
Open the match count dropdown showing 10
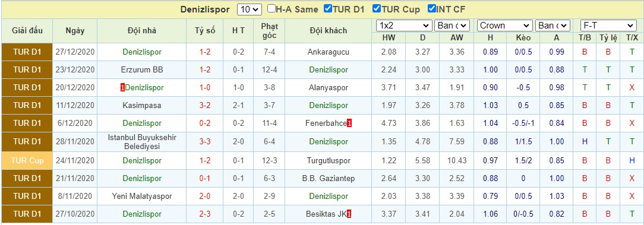[250, 9]
